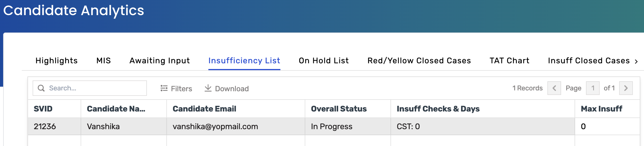View the TAT Chart tab
This screenshot has width=644, height=146.
(509, 61)
